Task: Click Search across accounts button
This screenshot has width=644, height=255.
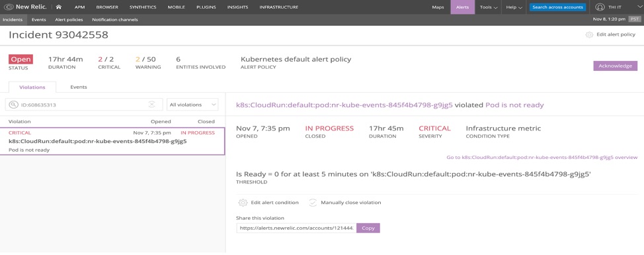Action: (557, 7)
